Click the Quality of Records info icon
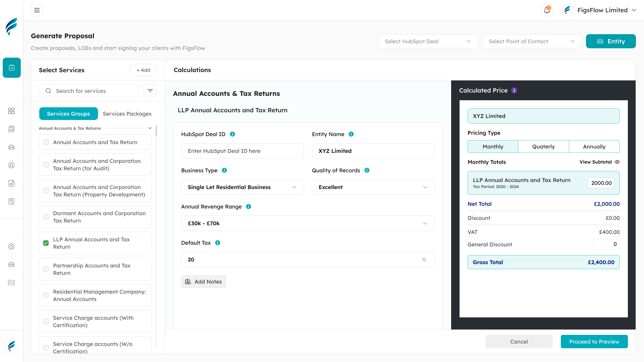 367,170
